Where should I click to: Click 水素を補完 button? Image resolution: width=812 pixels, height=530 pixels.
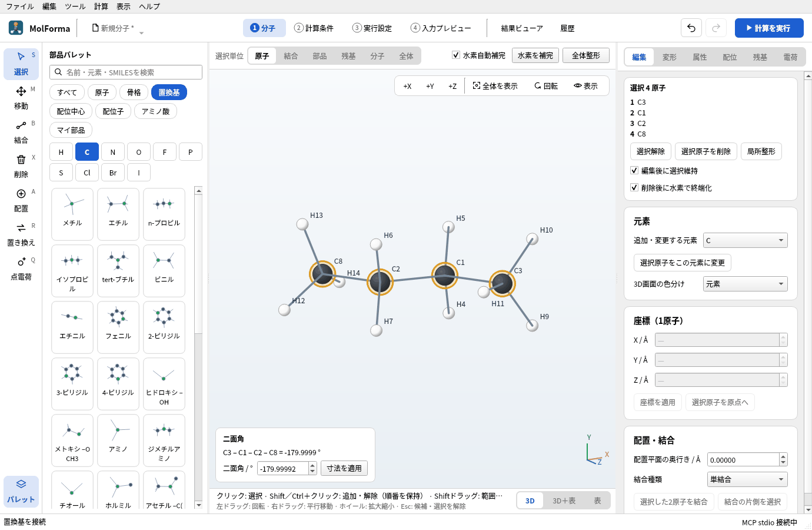[535, 55]
